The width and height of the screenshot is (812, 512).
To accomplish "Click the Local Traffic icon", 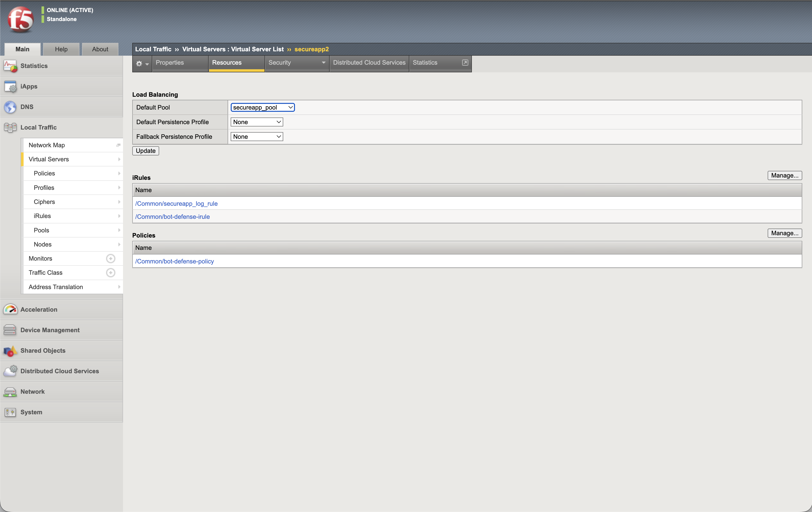I will pos(10,127).
